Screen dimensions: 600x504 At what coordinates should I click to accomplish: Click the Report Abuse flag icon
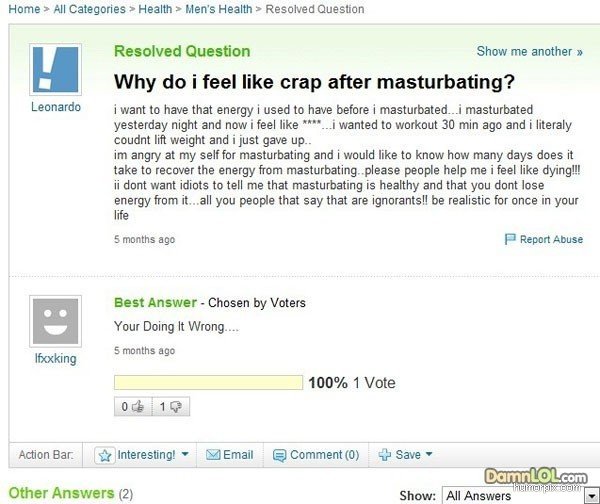coord(510,239)
